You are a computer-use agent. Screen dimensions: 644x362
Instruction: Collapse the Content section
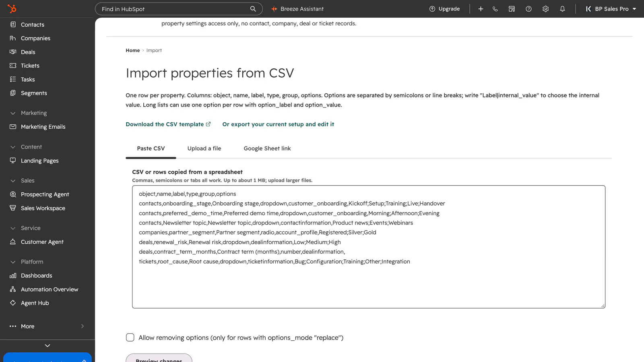13,147
